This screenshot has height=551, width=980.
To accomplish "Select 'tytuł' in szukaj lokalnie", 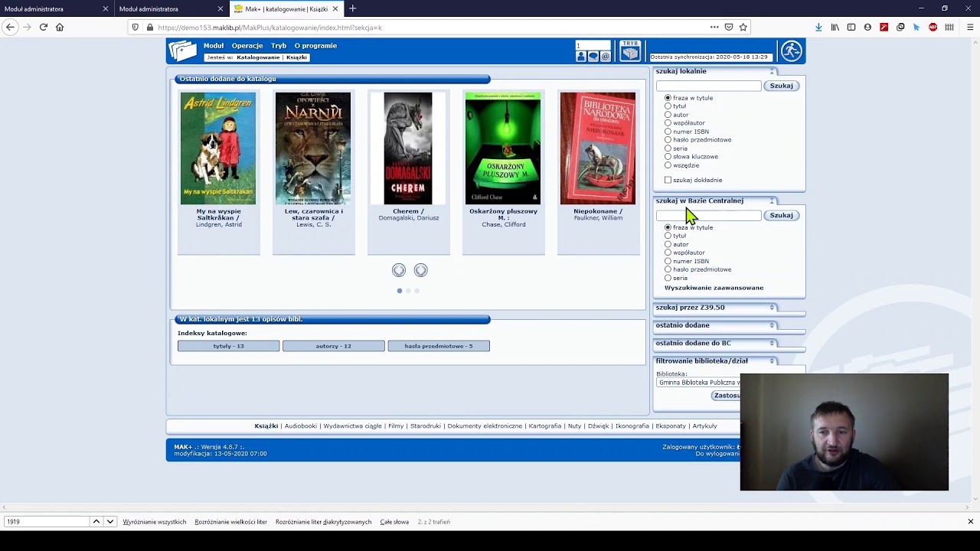I will pos(668,106).
